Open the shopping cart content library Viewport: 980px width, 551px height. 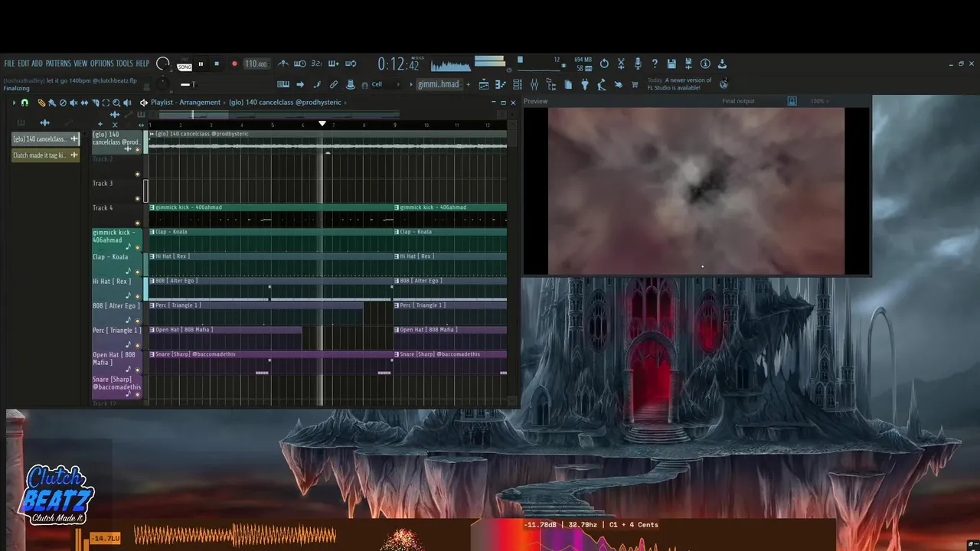[635, 84]
